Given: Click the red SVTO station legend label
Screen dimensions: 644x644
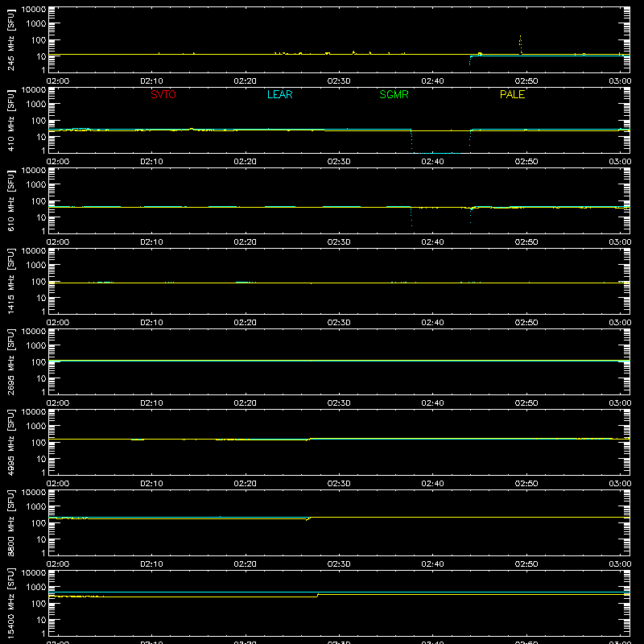Looking at the screenshot, I should click(x=163, y=94).
